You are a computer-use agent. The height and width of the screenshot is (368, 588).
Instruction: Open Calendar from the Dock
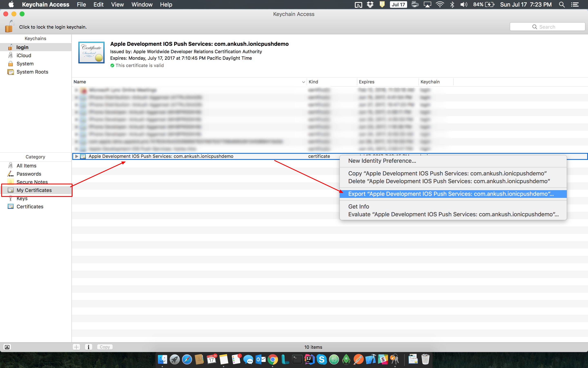point(212,359)
